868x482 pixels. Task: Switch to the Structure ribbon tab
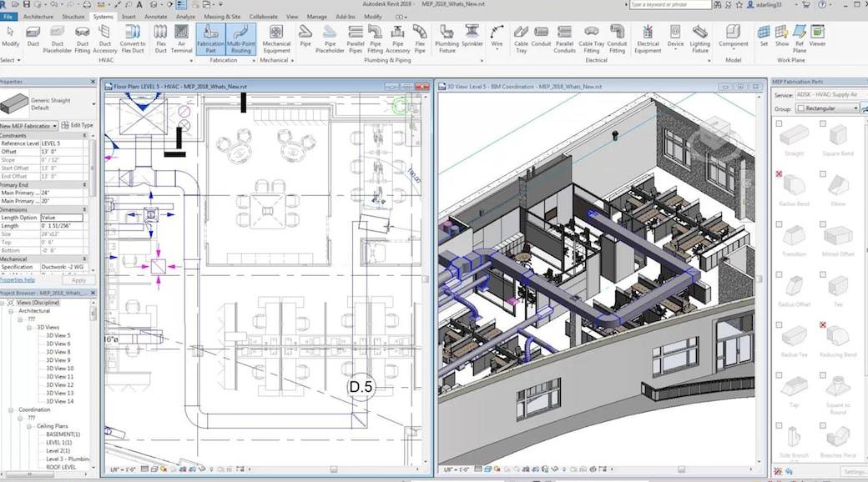[73, 17]
